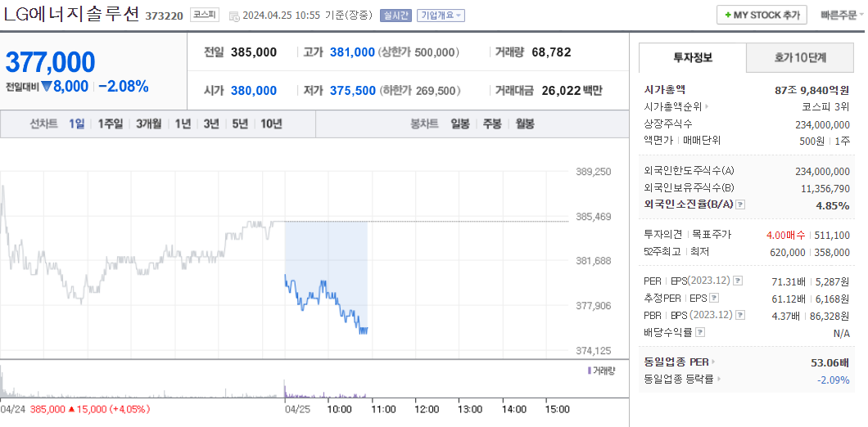Click the 고가 value 381,000

353,52
